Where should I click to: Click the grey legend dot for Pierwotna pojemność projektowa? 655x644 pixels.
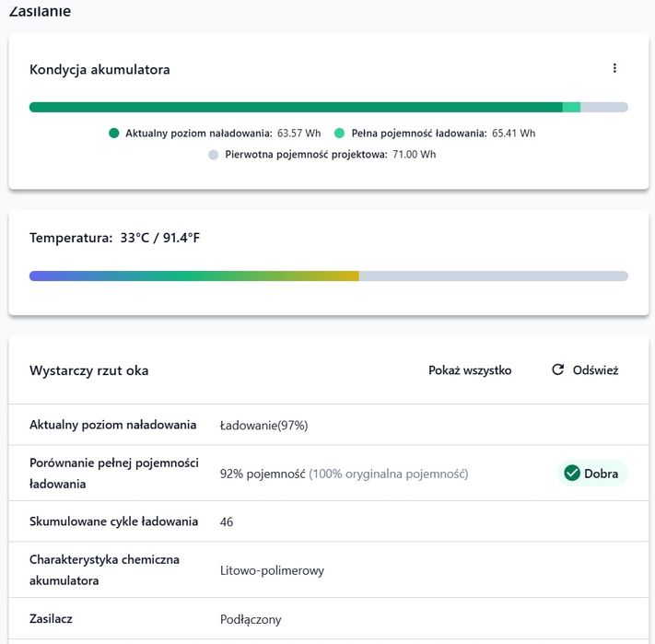[x=214, y=155]
